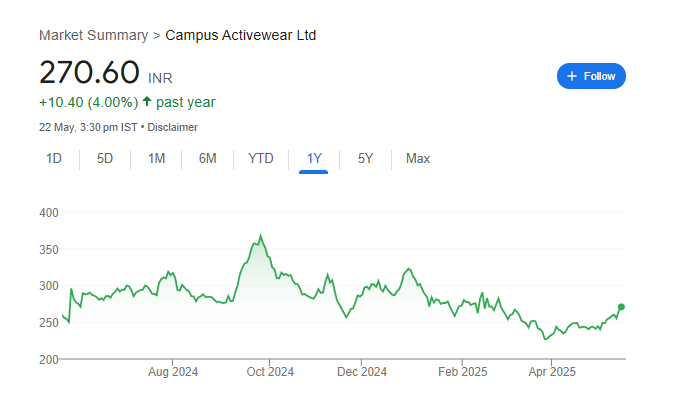Click the INR currency label

[x=160, y=78]
